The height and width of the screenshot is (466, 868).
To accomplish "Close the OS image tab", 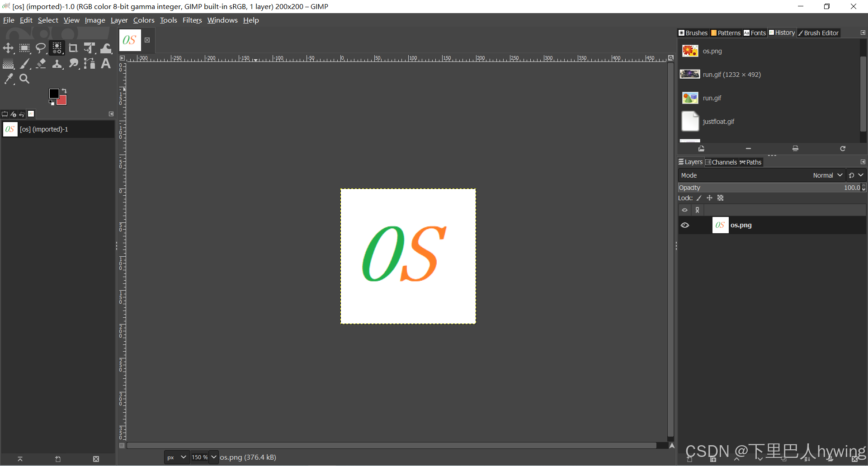I will click(x=147, y=40).
